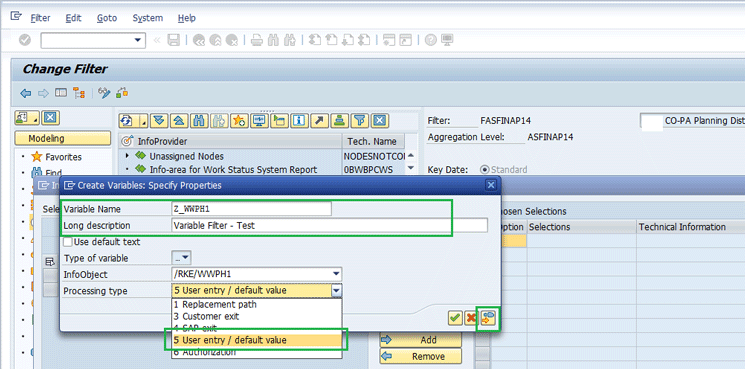
Task: Click the Add button with right arrow
Action: [x=420, y=340]
